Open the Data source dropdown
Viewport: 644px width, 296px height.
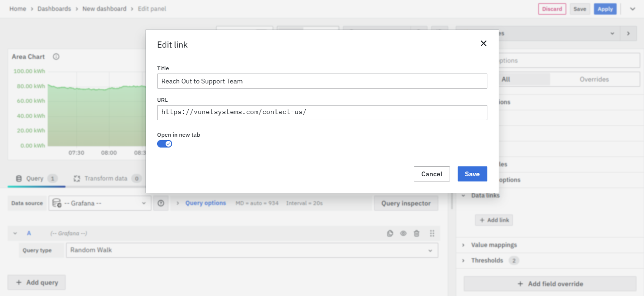[x=100, y=203]
